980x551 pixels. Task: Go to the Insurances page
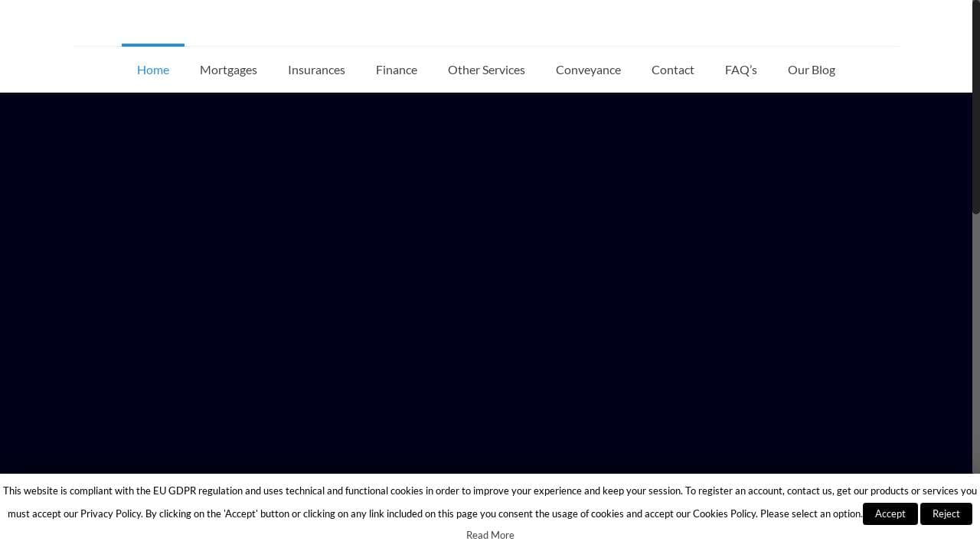pos(316,70)
